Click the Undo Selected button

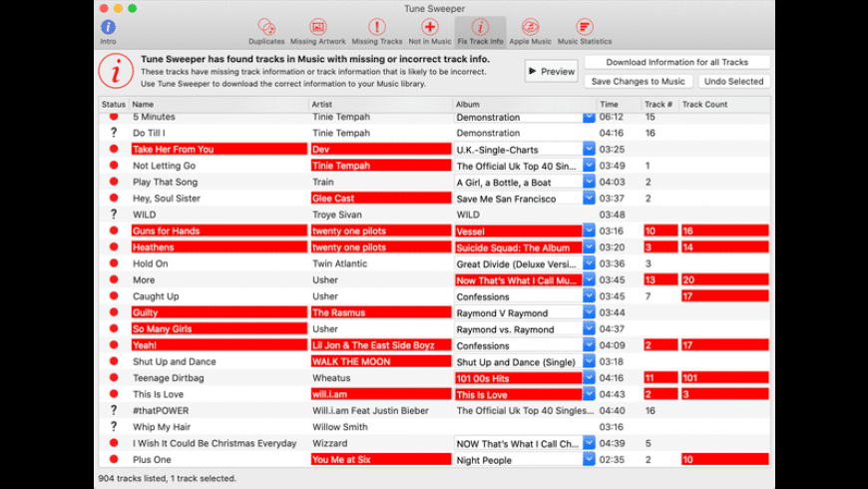tap(733, 81)
